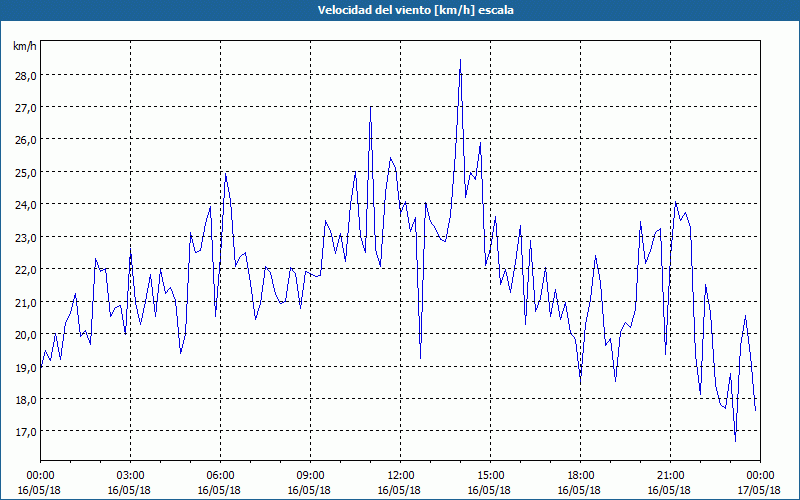The width and height of the screenshot is (800, 500).
Task: Click the 26,0 y-axis label
Action: (26, 140)
